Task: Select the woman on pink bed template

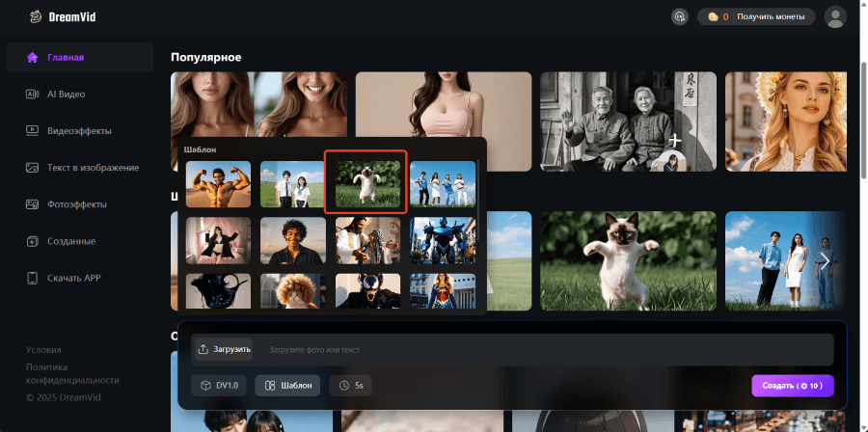Action: point(218,241)
